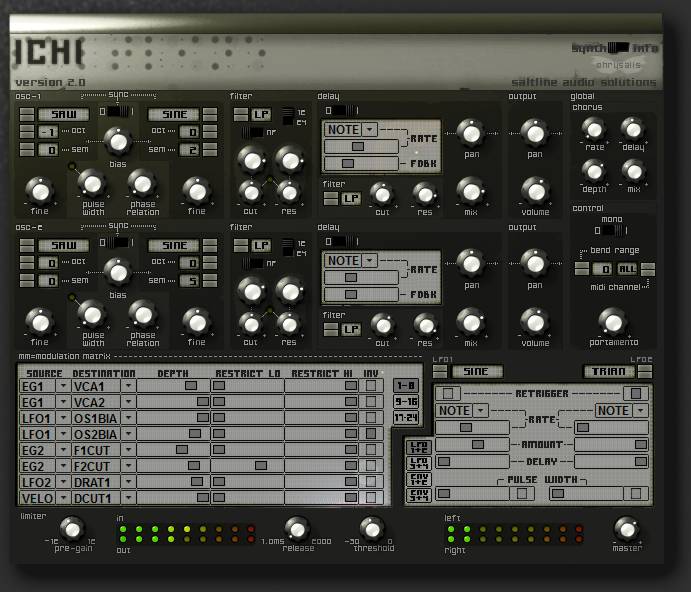Viewport: 691px width, 592px height.
Task: Open source dropdown in VELO row
Action: click(x=63, y=498)
